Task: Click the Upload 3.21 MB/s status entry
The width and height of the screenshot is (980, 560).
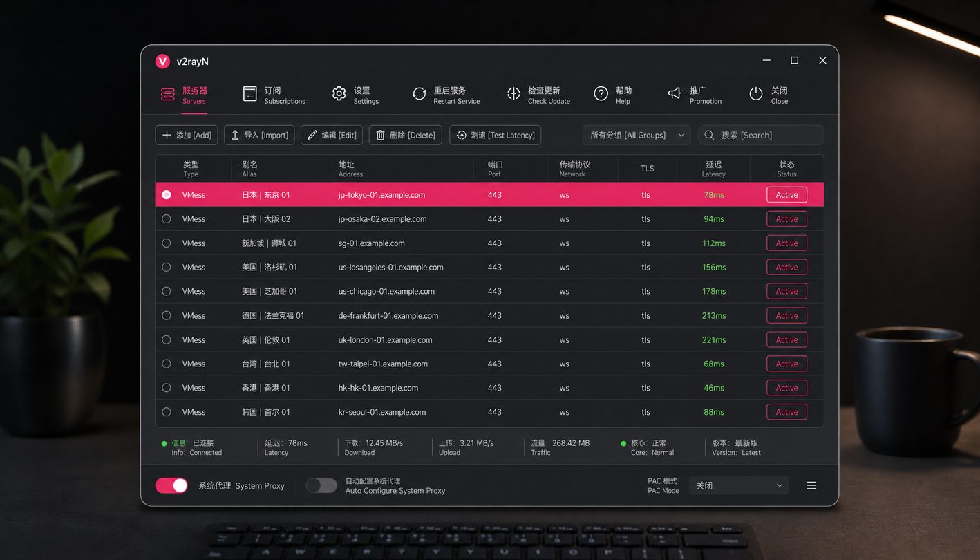Action: click(x=467, y=447)
